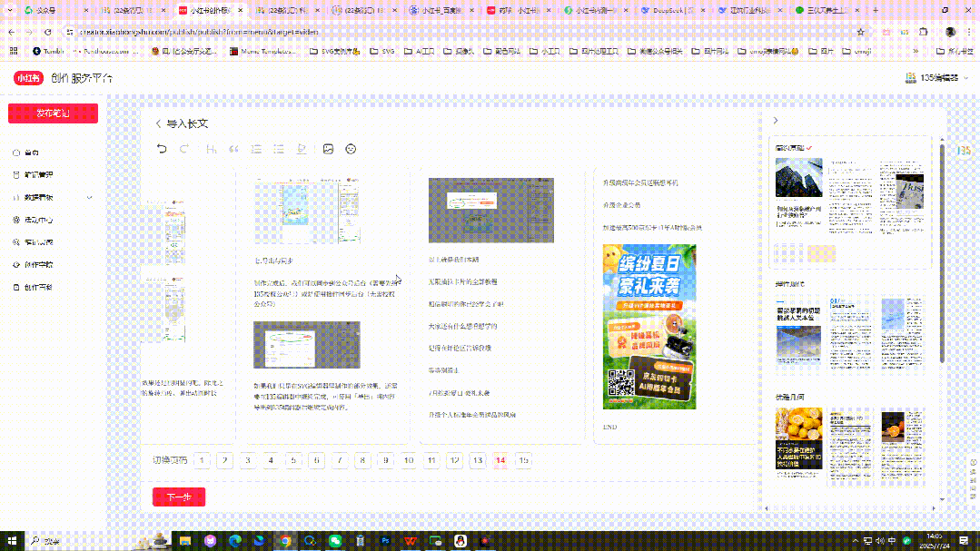Open 活动中心 in the left sidebar

point(36,219)
